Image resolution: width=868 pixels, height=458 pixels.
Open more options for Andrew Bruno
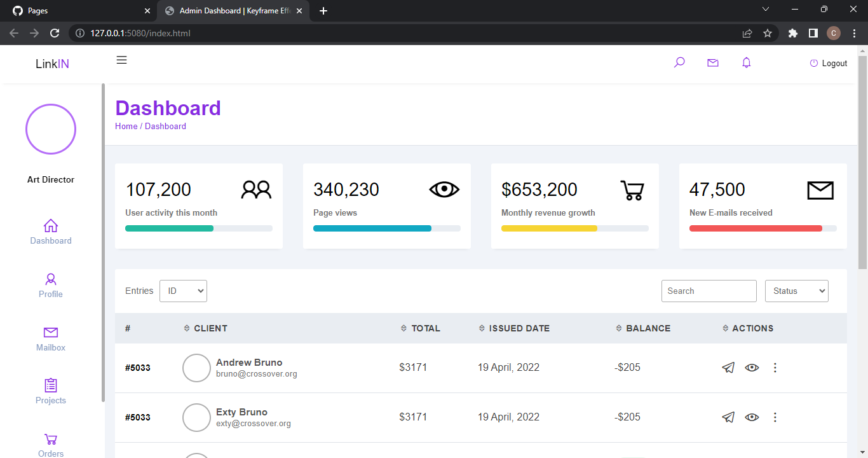tap(775, 368)
